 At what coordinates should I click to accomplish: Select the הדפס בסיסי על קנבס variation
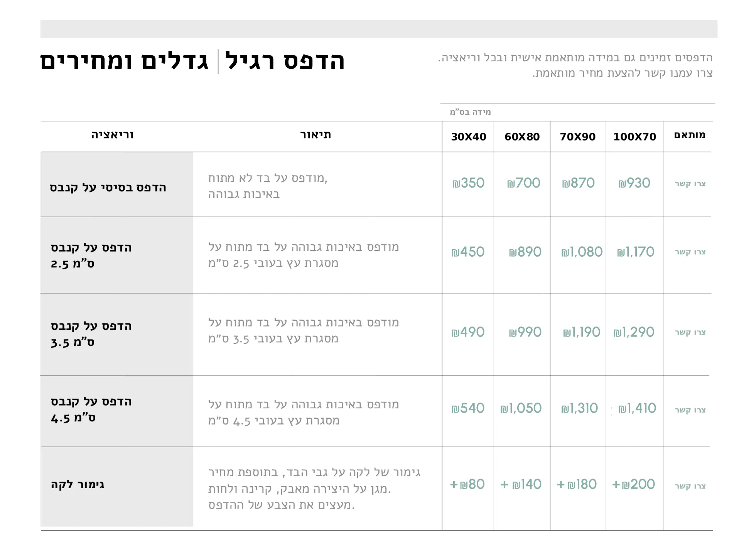108,188
